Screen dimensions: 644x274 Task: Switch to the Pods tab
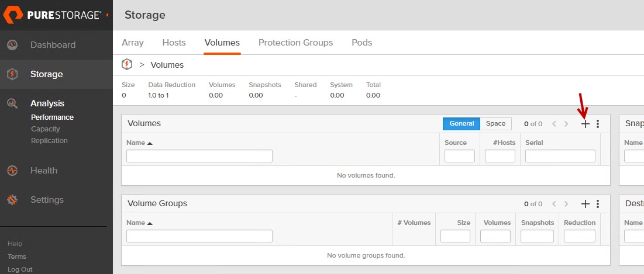(x=362, y=43)
